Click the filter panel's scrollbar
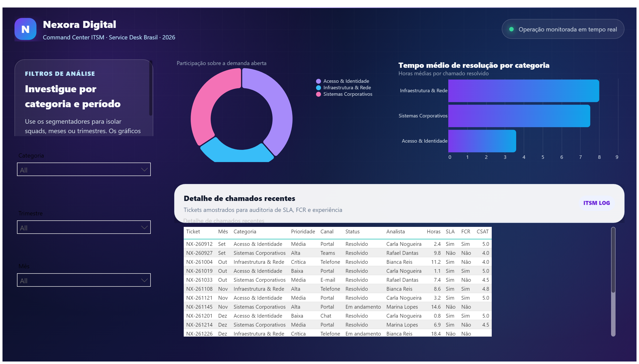Viewport: 639px width, 364px height. (151, 88)
